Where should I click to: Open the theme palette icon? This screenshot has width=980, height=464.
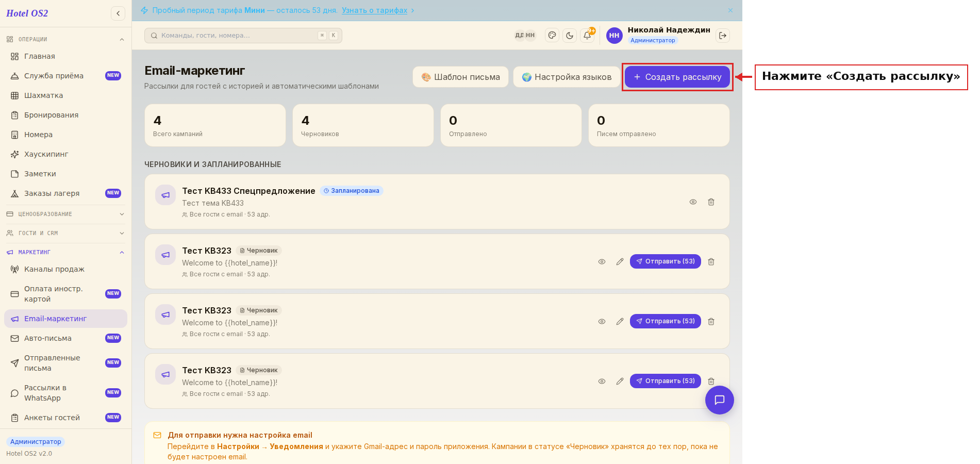552,36
